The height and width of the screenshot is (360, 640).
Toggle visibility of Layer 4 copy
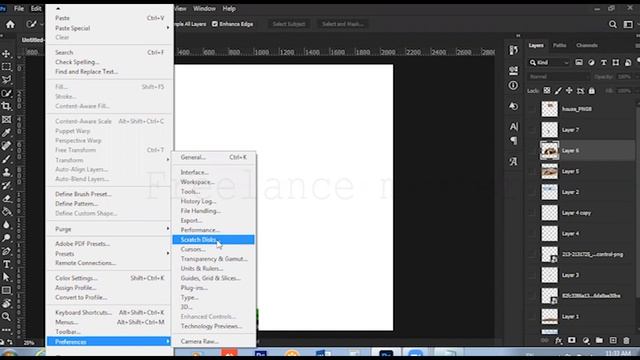click(x=532, y=213)
